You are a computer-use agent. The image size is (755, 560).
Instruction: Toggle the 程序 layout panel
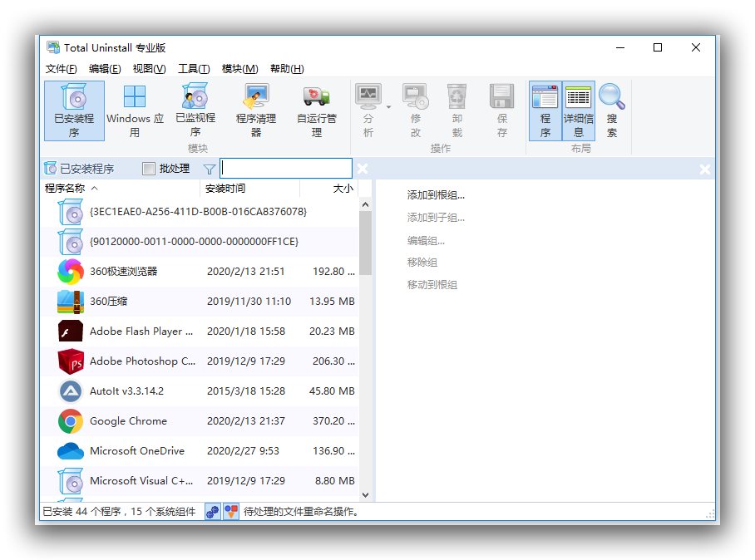click(545, 111)
